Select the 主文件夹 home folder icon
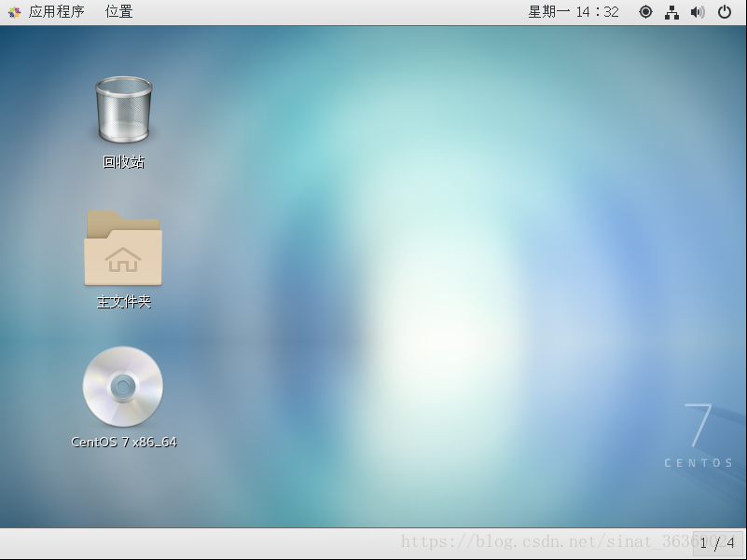747x560 pixels. pos(123,248)
